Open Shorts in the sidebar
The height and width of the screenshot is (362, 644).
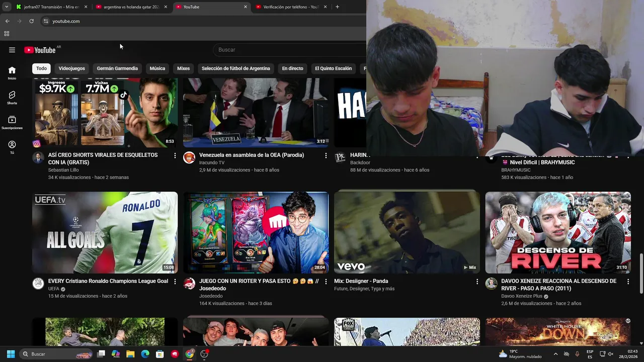pos(12,98)
